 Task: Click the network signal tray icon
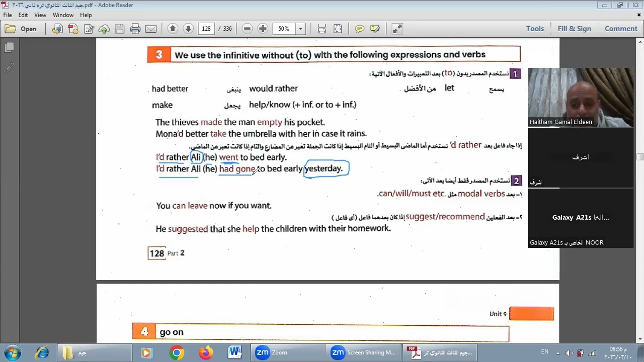coord(592,353)
